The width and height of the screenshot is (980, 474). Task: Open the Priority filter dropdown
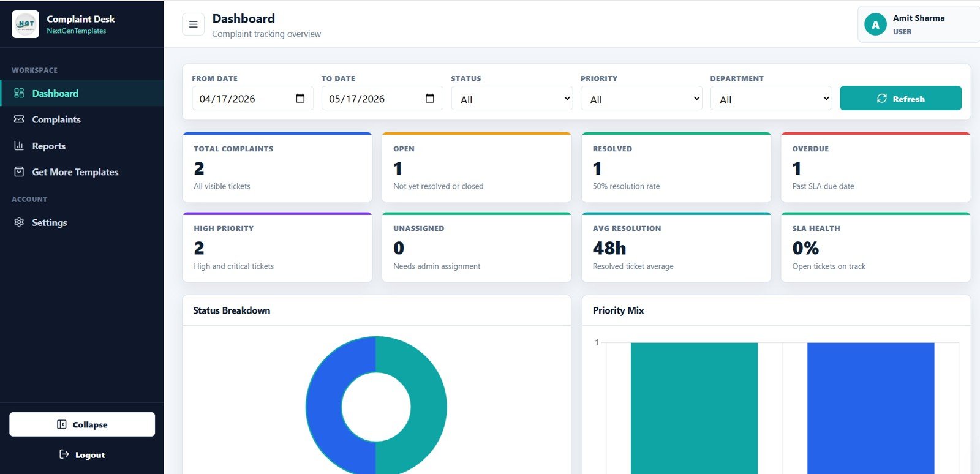pos(641,99)
